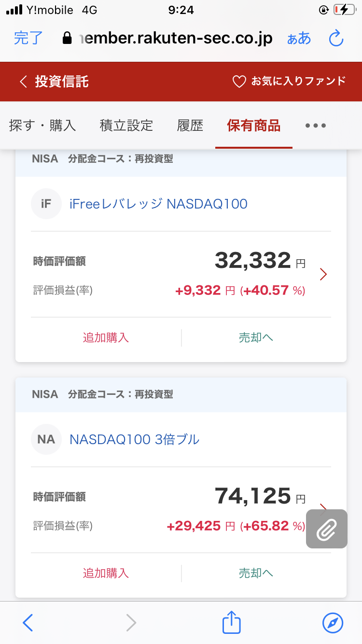Open the iFreeレバレッジ NASDAQ100 fund link
Image resolution: width=362 pixels, height=644 pixels.
tap(158, 204)
